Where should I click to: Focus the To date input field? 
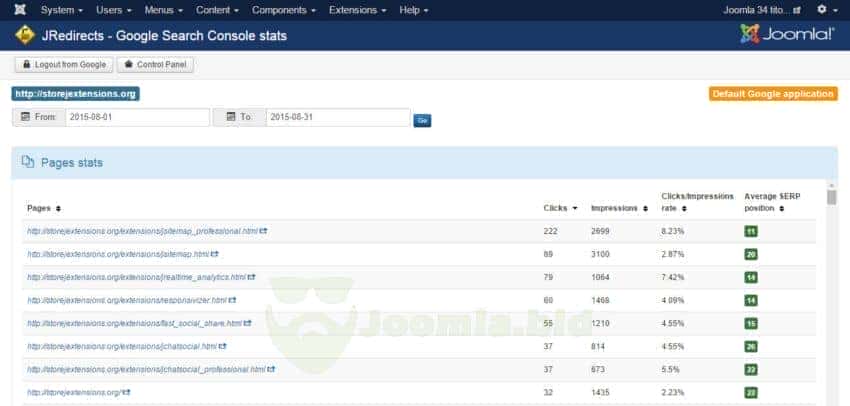tap(338, 117)
